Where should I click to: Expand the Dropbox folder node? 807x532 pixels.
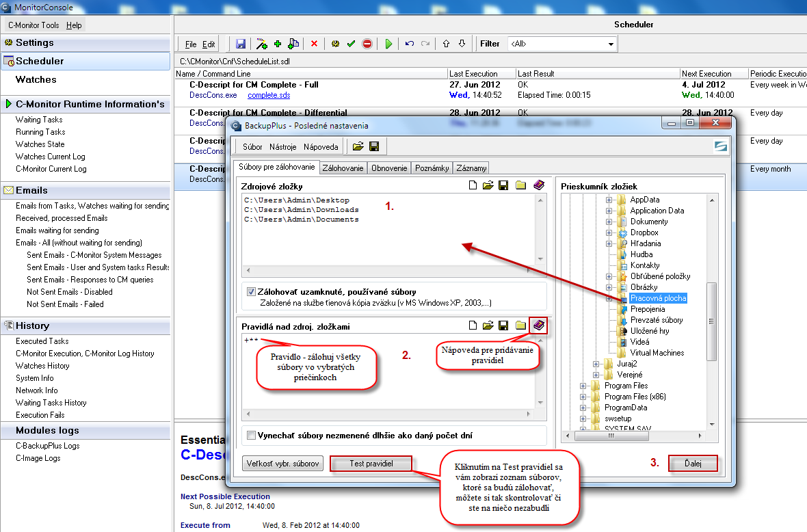[x=609, y=232]
